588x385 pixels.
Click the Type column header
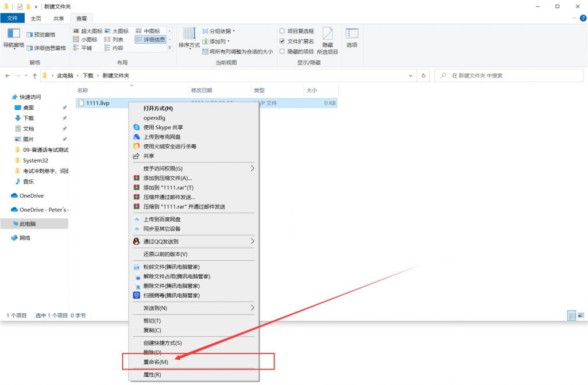click(x=277, y=90)
